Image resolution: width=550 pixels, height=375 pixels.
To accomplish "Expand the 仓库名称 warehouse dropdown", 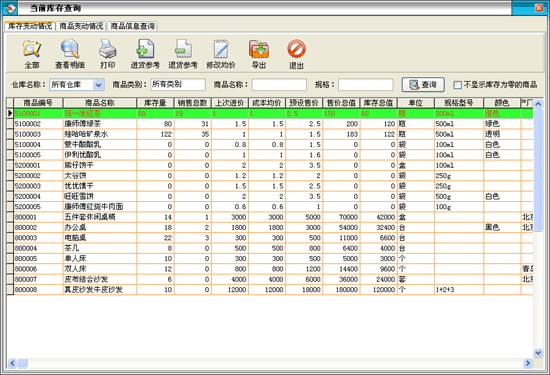I will click(99, 85).
